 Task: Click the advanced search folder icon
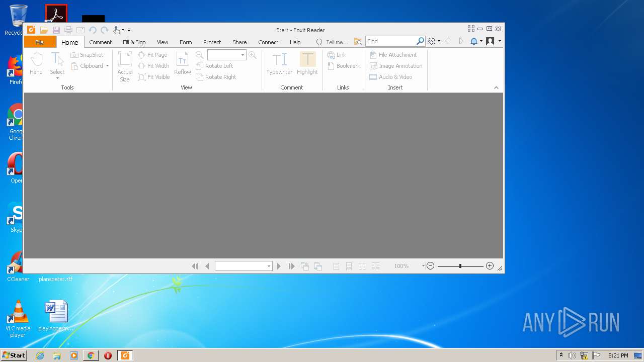[358, 42]
